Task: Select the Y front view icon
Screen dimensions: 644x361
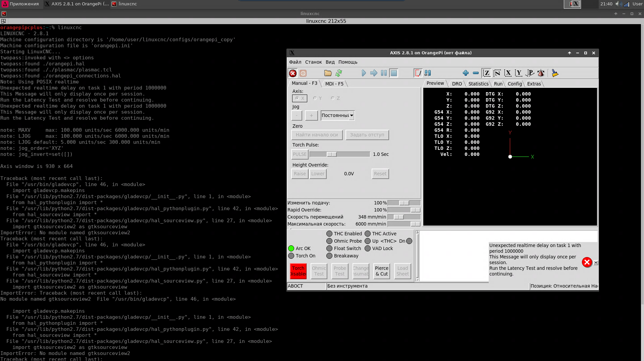Action: 519,73
